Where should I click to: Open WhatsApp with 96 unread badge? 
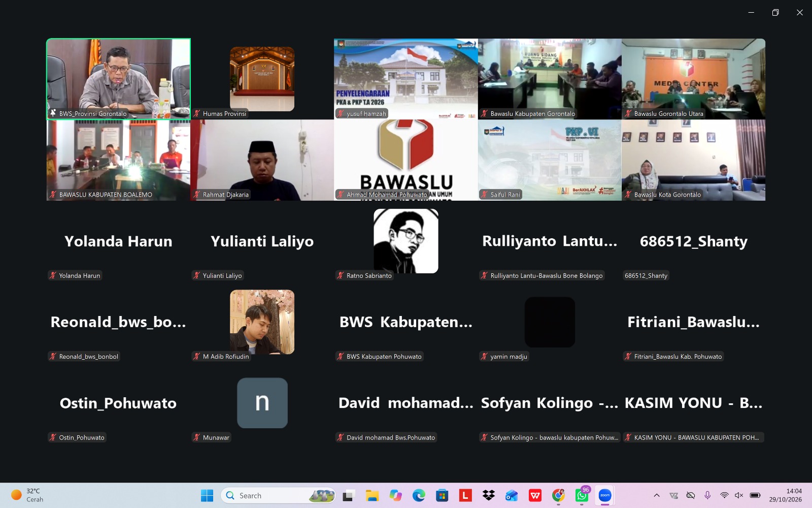pos(582,496)
